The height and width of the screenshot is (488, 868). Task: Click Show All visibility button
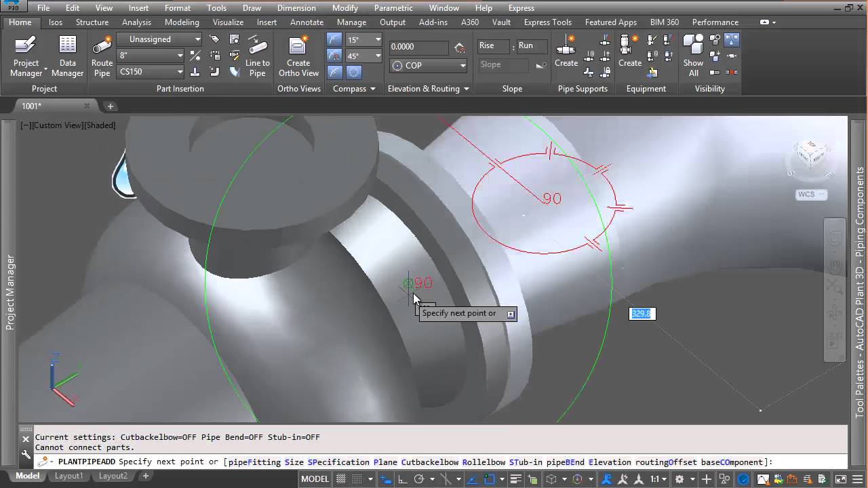(693, 57)
